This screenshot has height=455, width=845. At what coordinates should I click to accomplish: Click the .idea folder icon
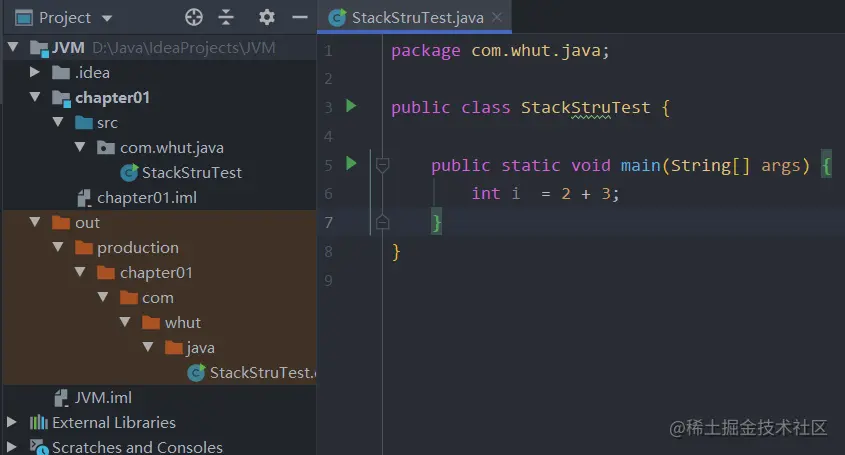coord(61,72)
